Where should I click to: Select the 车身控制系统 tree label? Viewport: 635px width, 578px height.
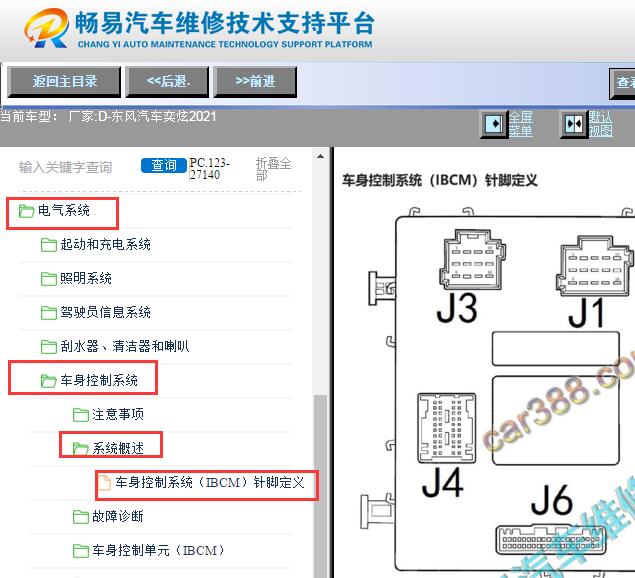click(99, 381)
